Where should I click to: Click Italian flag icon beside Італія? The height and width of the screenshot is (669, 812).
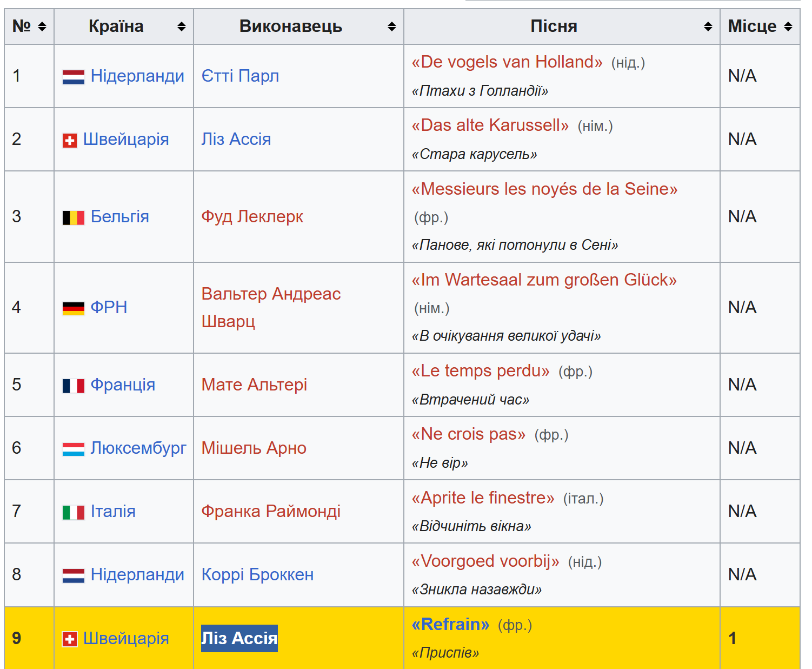[x=74, y=512]
